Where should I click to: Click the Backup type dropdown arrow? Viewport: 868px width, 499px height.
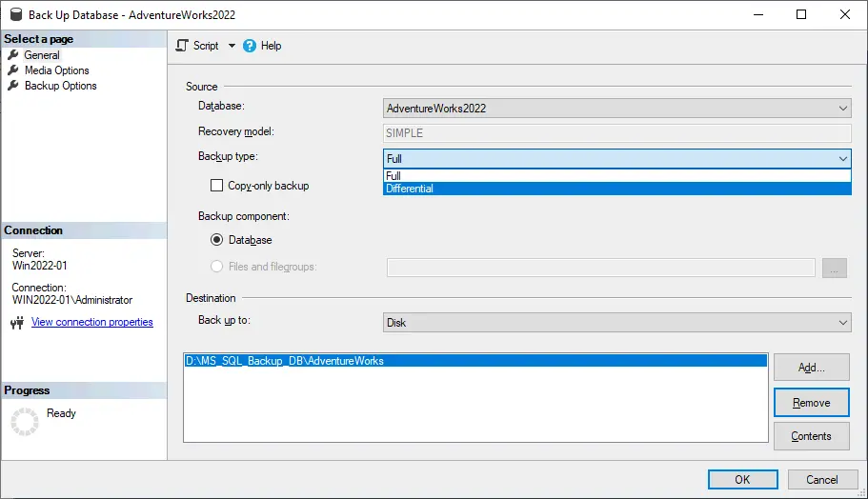click(x=842, y=159)
